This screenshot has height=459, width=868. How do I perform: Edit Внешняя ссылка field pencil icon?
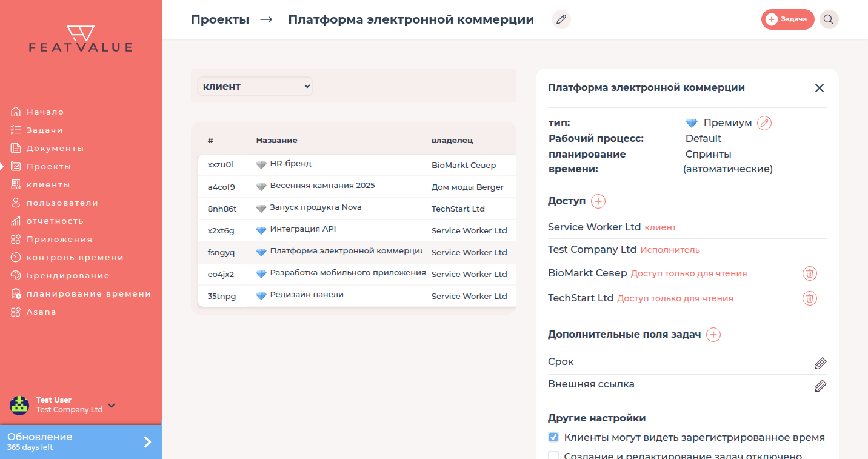[820, 386]
